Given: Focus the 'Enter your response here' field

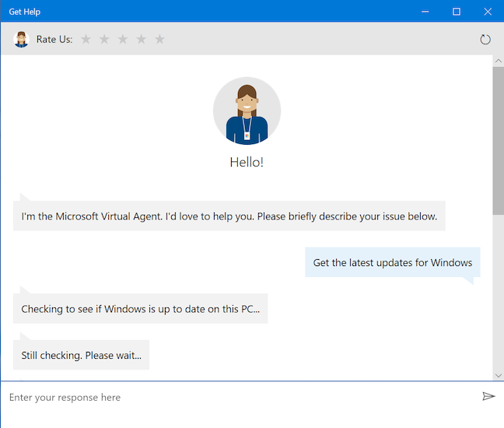Looking at the screenshot, I should point(233,397).
